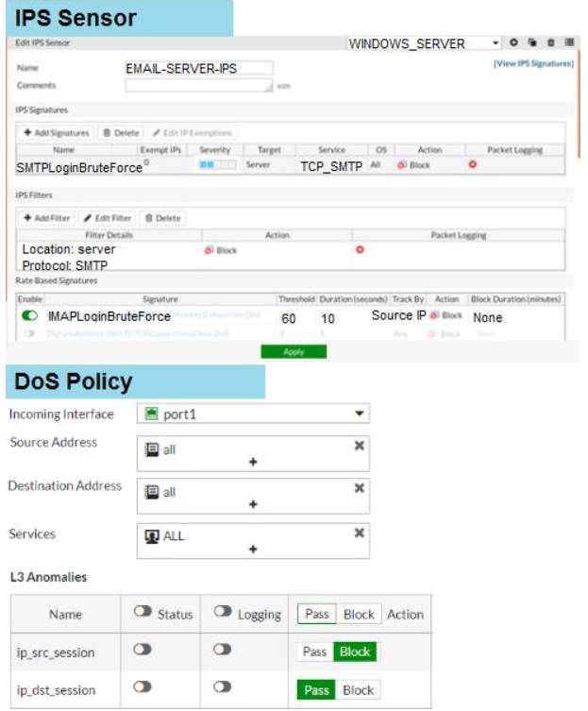588x711 pixels.
Task: Click Add Signatures button
Action: pyautogui.click(x=57, y=133)
